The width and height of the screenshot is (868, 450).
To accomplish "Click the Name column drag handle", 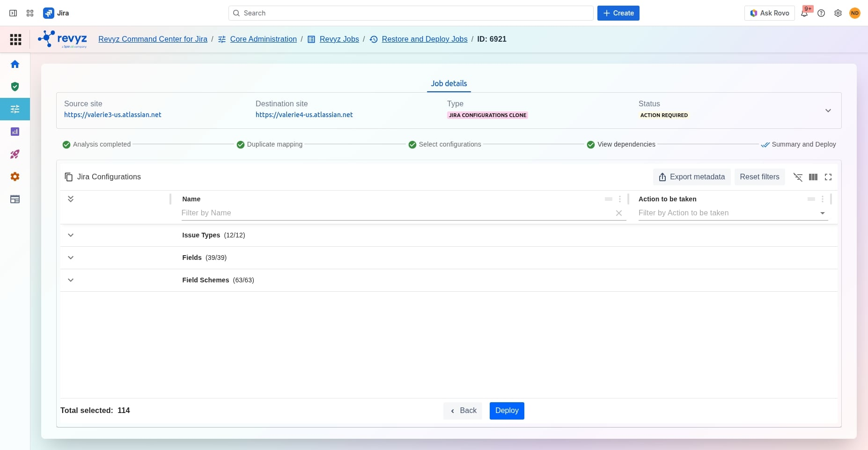I will coord(609,199).
